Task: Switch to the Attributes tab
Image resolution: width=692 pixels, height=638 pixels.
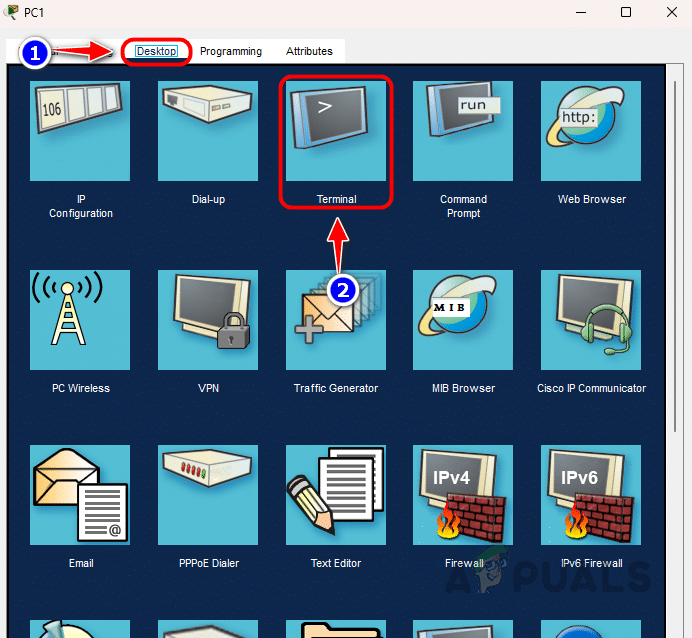Action: pos(309,51)
